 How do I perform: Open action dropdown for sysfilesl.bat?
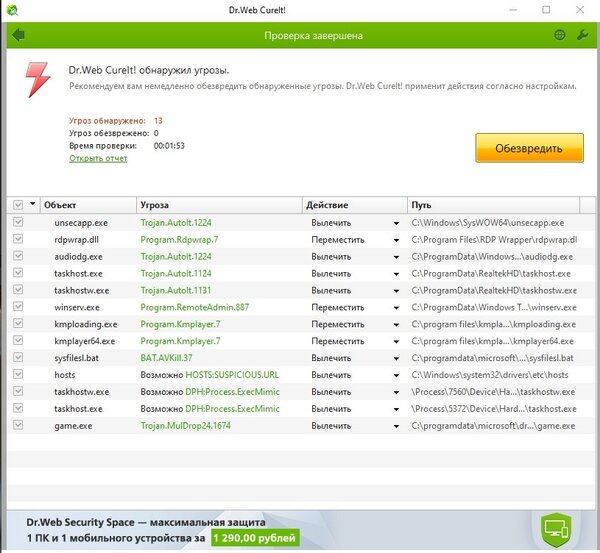(396, 359)
